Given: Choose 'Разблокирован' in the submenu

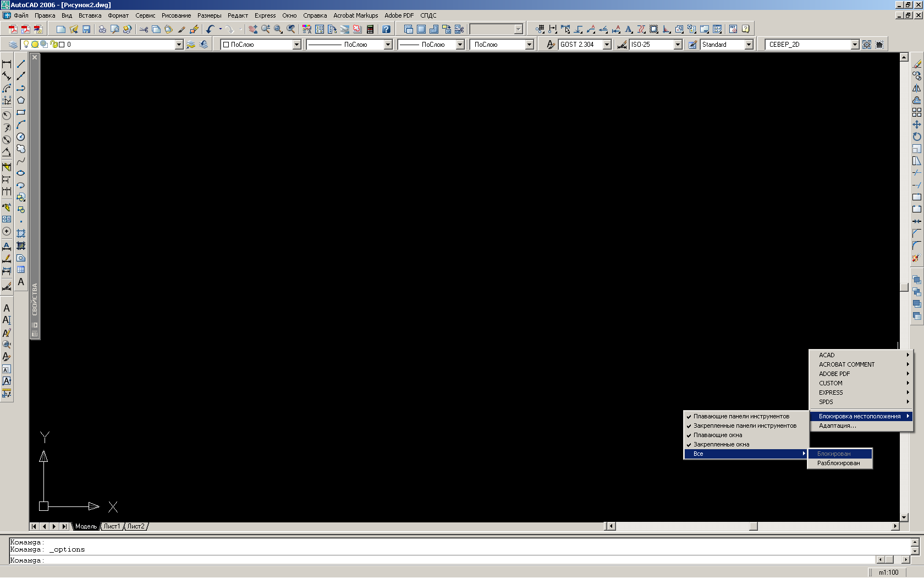Looking at the screenshot, I should pos(839,463).
